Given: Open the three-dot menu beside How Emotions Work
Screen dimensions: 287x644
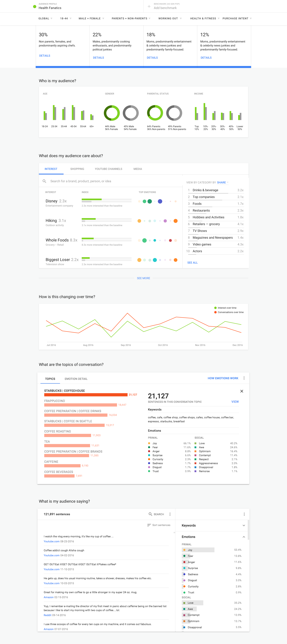Looking at the screenshot, I should coord(244,378).
